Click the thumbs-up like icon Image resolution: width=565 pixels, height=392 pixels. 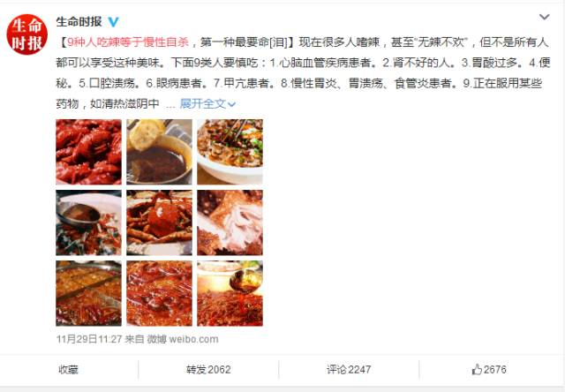(477, 369)
